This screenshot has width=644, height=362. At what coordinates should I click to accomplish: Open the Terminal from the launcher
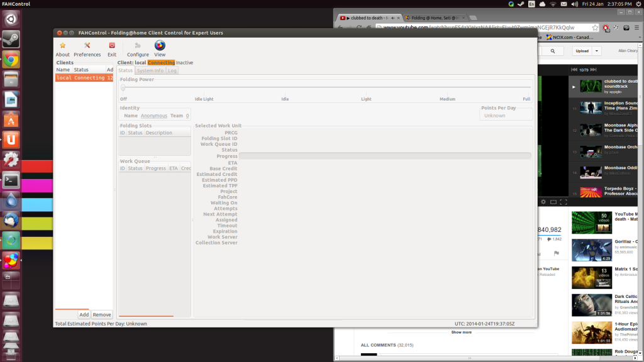click(x=11, y=180)
